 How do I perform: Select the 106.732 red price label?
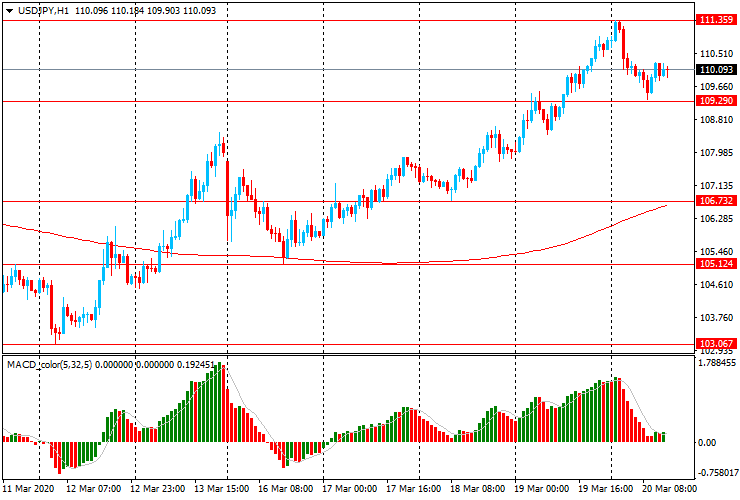[x=716, y=201]
